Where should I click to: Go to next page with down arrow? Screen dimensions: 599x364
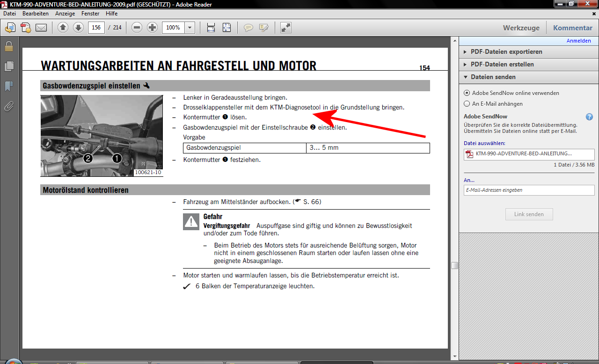tap(78, 28)
